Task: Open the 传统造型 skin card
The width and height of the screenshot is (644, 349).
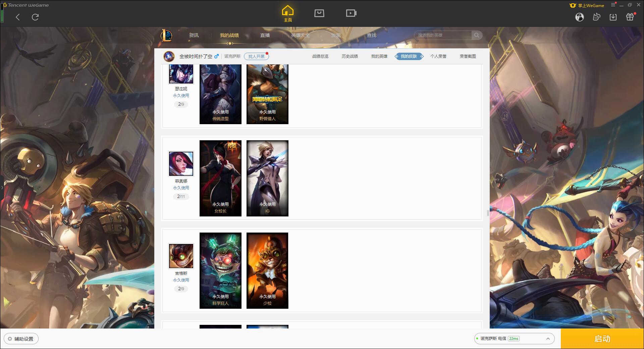Action: 220,94
